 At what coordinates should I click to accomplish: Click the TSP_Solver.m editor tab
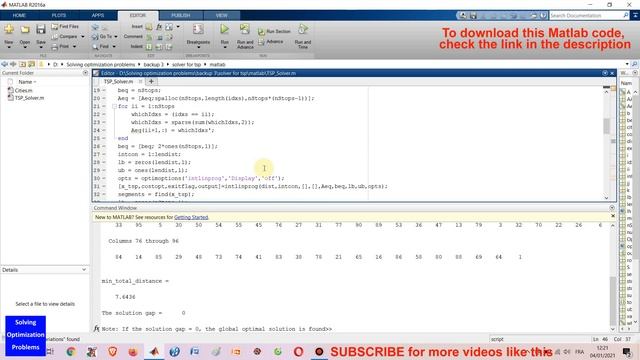coord(118,82)
